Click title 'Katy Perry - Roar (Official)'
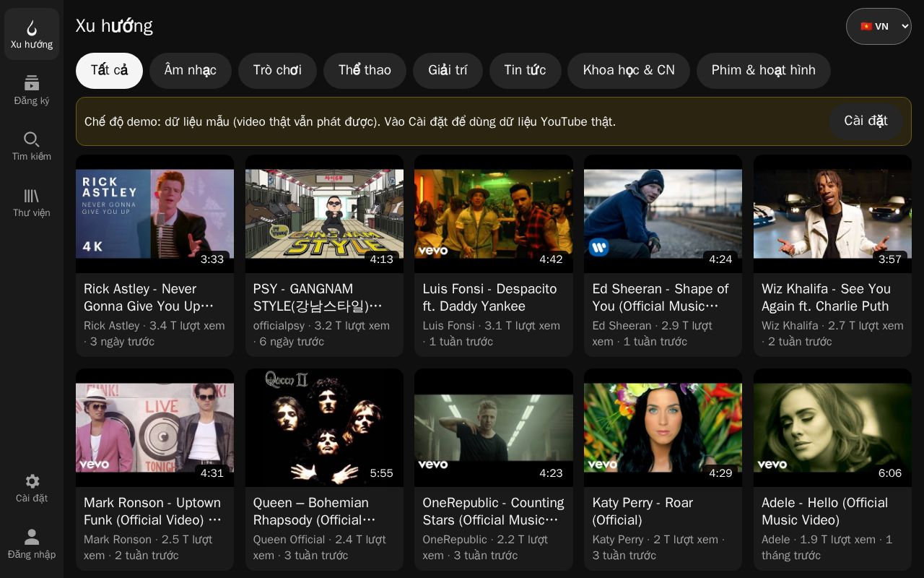Viewport: 924px width, 578px height. click(642, 512)
